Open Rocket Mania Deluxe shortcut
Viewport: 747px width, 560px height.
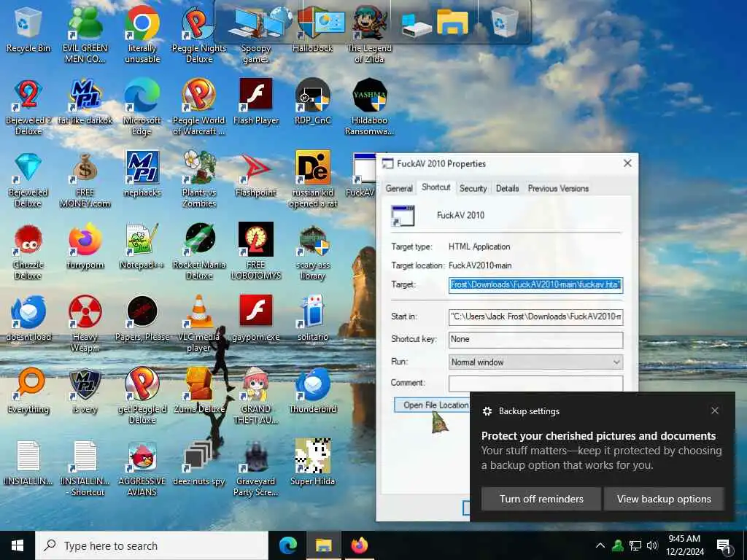coord(198,252)
